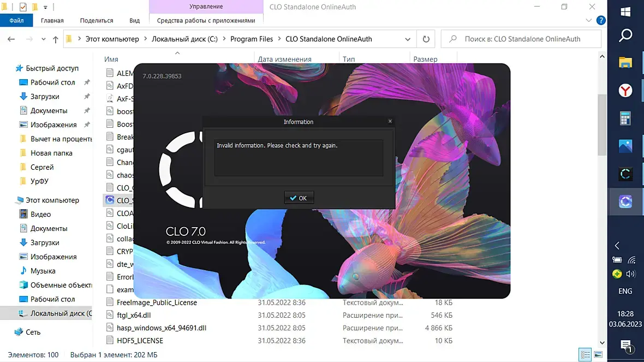
Task: Open Photos app from the taskbar
Action: [625, 146]
